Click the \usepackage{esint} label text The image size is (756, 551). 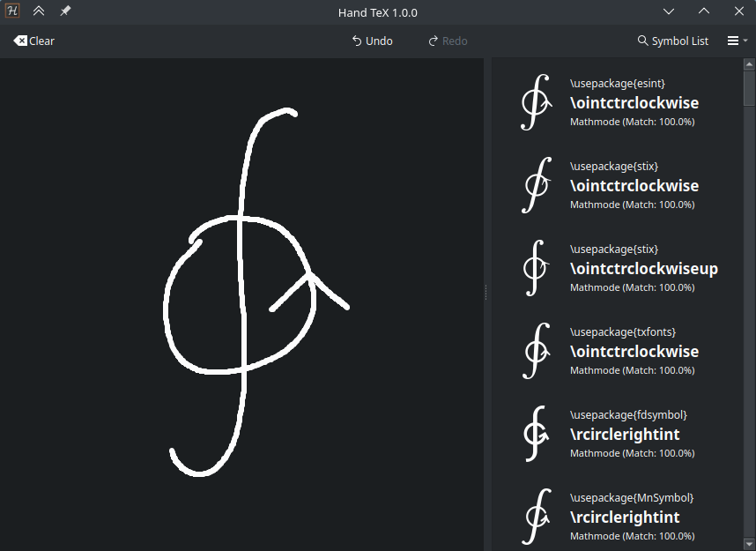617,84
